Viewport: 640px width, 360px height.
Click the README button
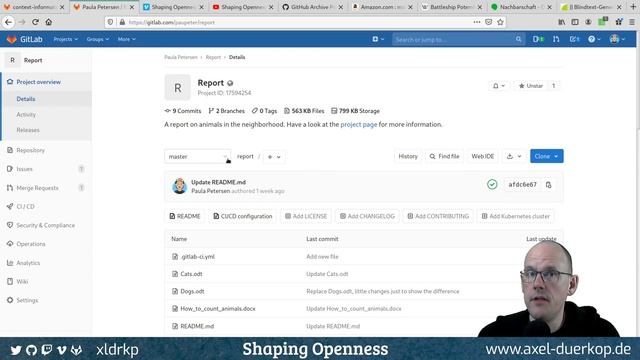[185, 216]
